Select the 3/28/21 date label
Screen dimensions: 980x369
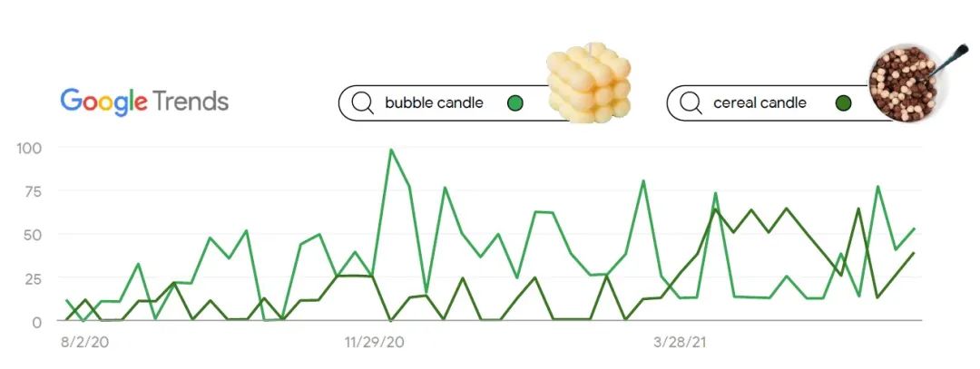pos(680,343)
